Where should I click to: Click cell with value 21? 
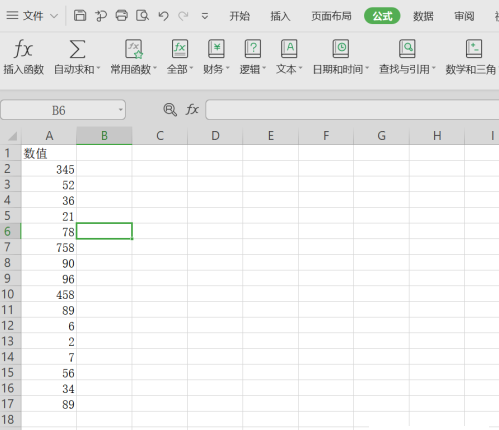[49, 216]
